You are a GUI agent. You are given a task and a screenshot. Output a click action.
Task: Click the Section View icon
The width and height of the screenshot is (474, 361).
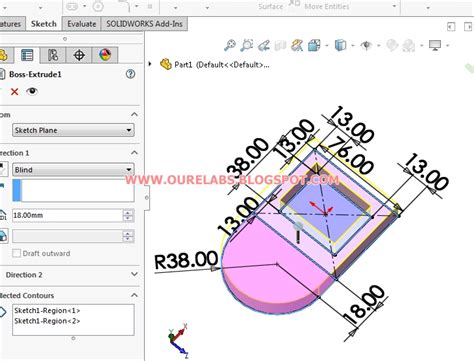coord(280,45)
